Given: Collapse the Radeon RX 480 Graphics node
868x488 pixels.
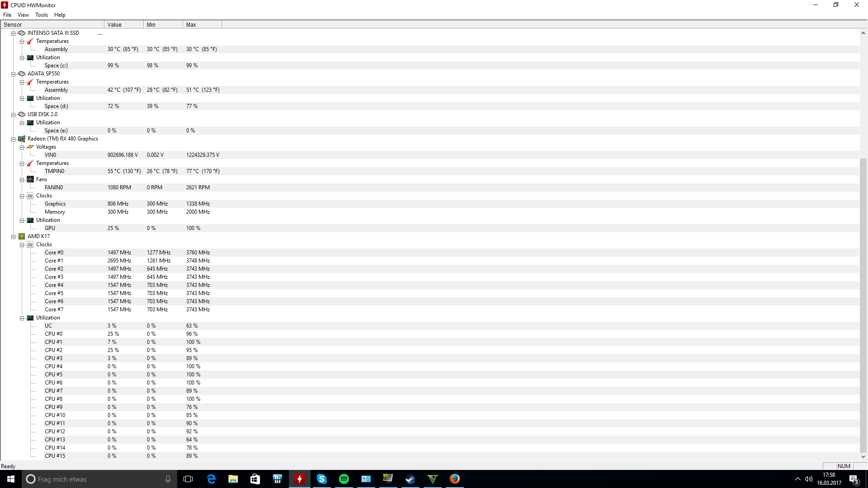Looking at the screenshot, I should pos(14,139).
